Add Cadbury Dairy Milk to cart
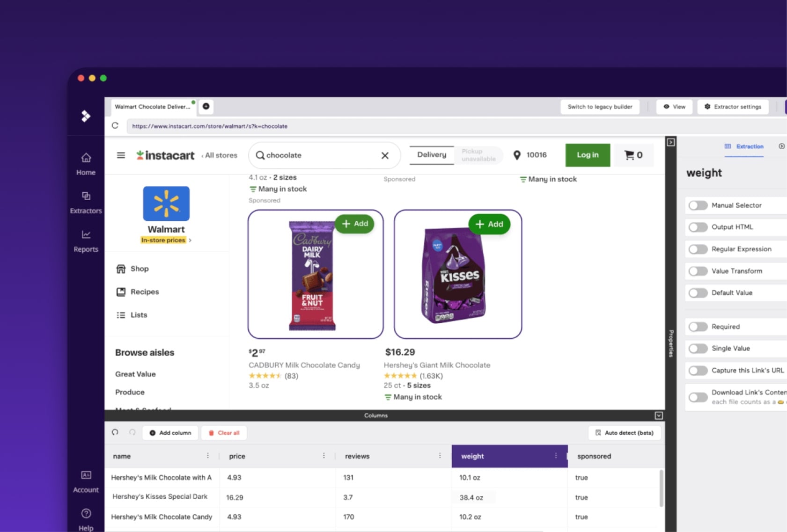Screen dimensions: 787x532 (x=355, y=224)
